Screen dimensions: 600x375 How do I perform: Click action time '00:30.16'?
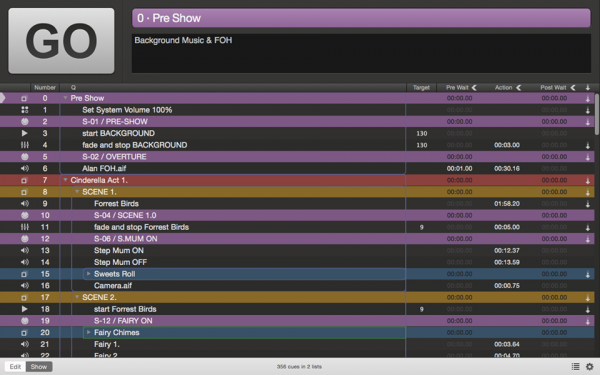coord(507,169)
